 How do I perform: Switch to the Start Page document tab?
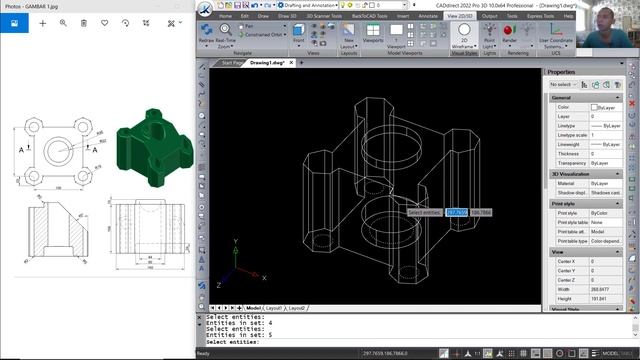[x=231, y=63]
